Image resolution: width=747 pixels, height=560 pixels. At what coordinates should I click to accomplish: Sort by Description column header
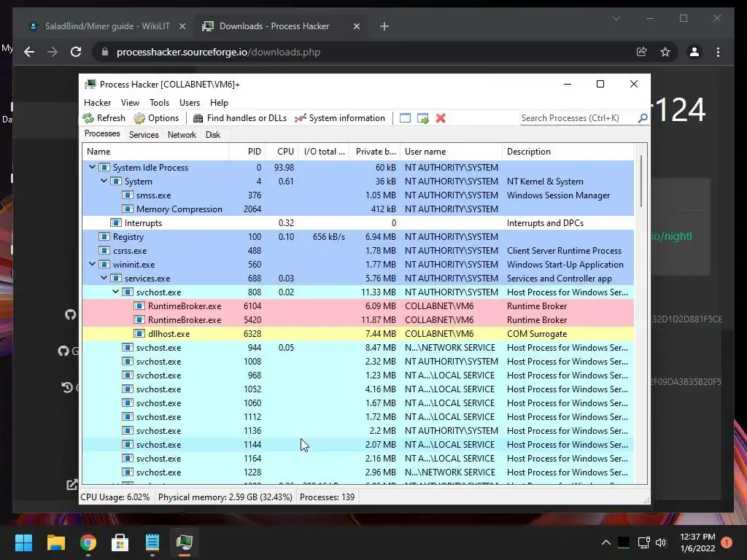568,152
